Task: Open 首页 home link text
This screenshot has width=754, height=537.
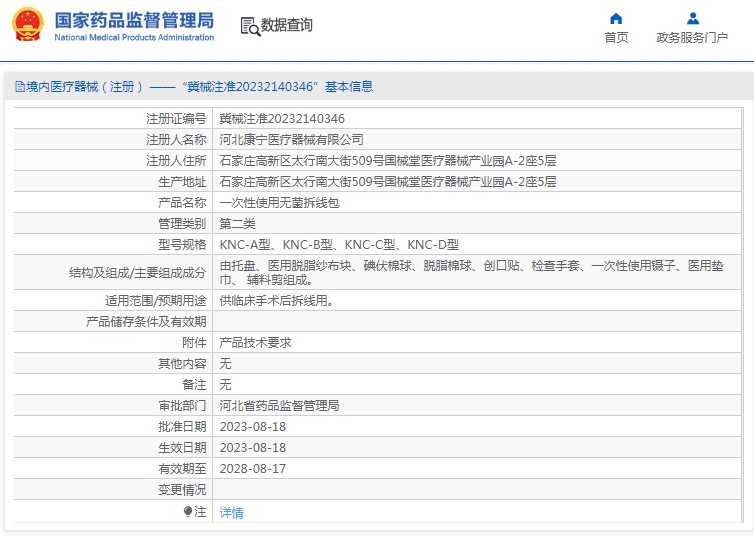Action: pos(616,37)
